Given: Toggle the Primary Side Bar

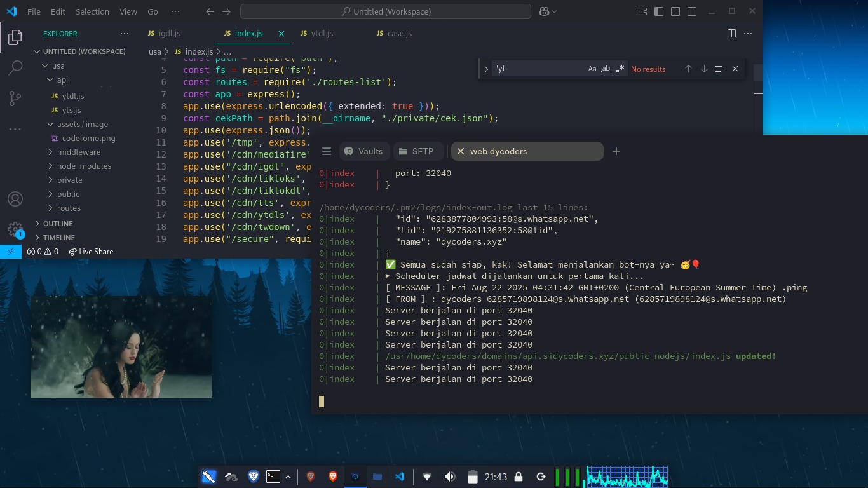Looking at the screenshot, I should pyautogui.click(x=659, y=11).
